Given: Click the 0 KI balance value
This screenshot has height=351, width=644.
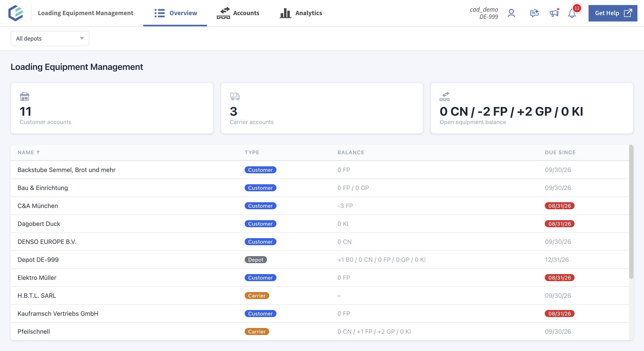Looking at the screenshot, I should pos(343,224).
